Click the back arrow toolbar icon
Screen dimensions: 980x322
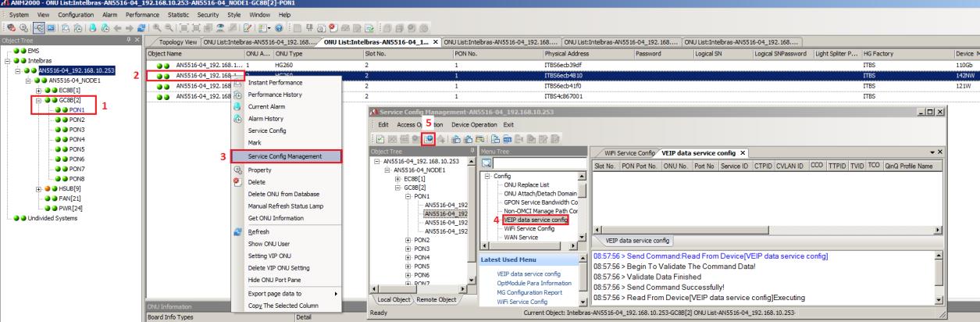coord(116,27)
